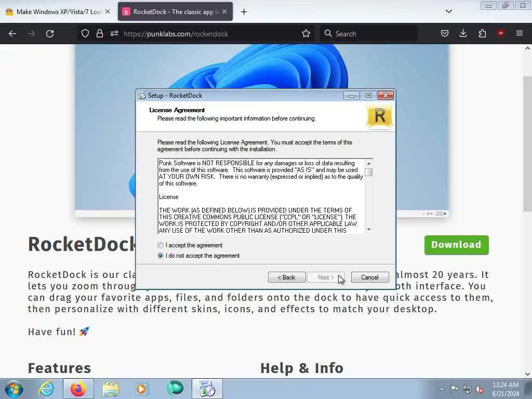Reload the page with the refresh icon
This screenshot has width=532, height=399.
pos(50,34)
